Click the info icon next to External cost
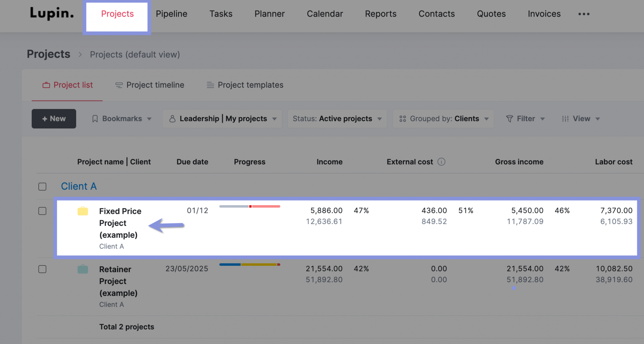 (x=442, y=162)
